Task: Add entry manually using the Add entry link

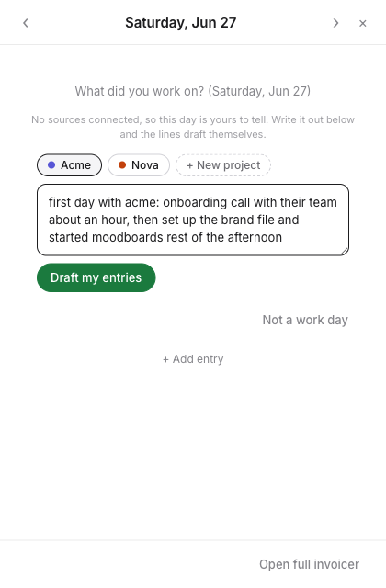Action: point(193,359)
